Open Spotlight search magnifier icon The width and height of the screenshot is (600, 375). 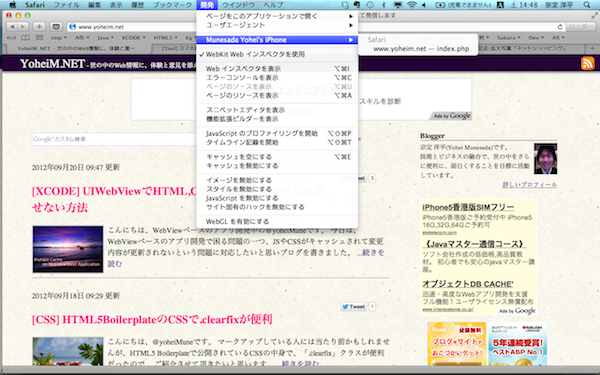click(587, 5)
